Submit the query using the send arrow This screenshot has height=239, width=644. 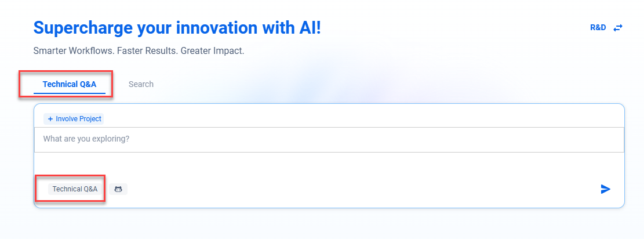click(606, 189)
